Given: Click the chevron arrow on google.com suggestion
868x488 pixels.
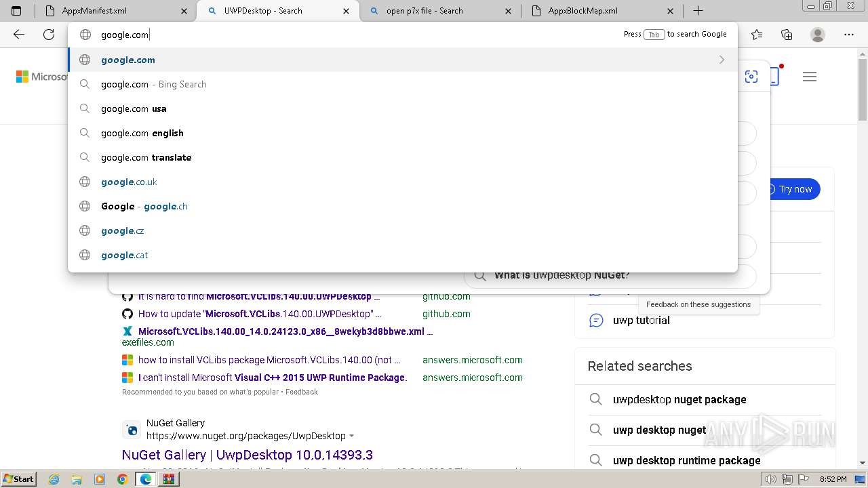Looking at the screenshot, I should (722, 60).
